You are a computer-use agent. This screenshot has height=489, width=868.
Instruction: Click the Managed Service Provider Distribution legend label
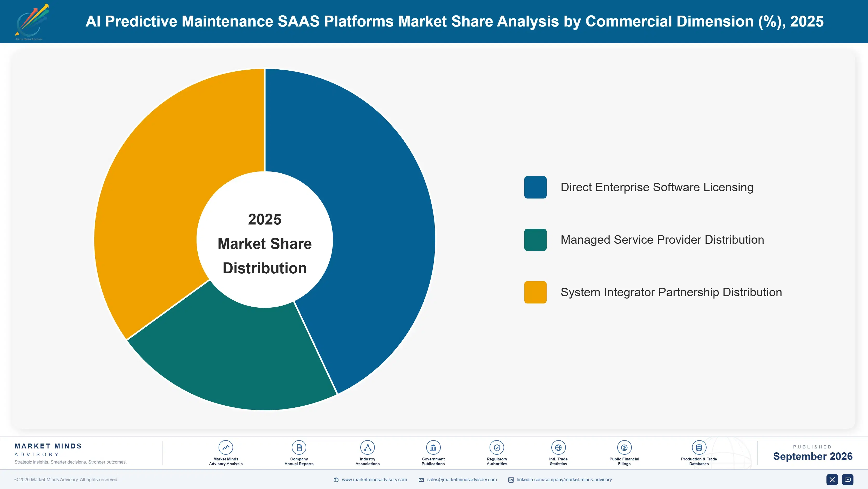pos(662,240)
